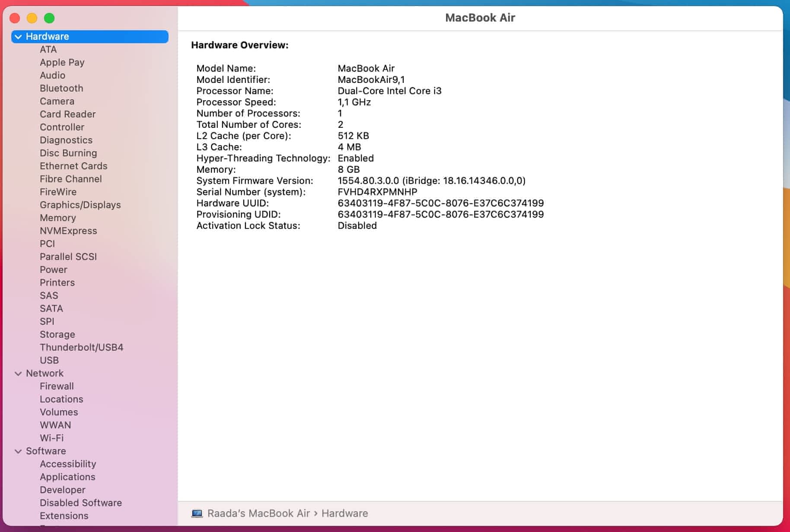View NVMExpress details
This screenshot has height=532, width=790.
pos(68,231)
